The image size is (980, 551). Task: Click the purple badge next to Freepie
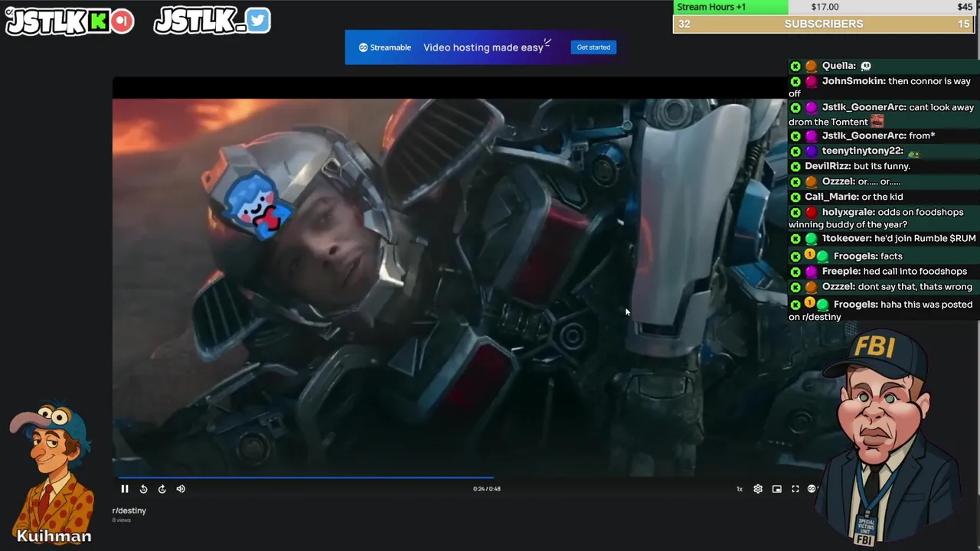(x=811, y=272)
